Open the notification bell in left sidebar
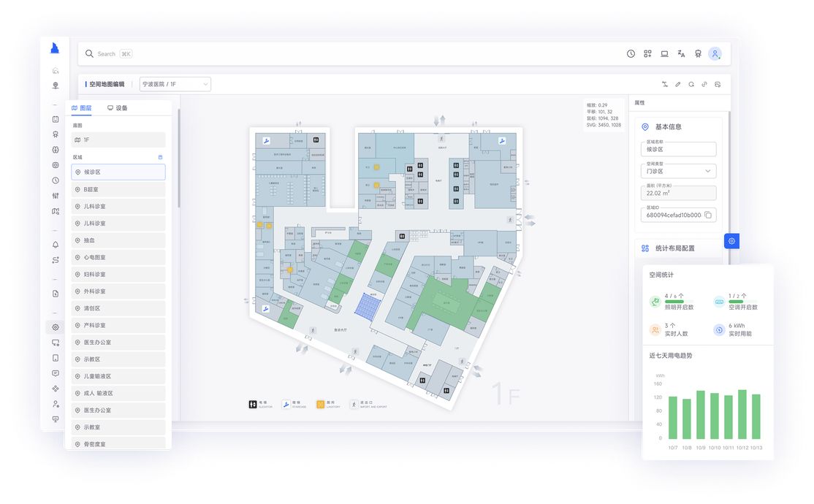 point(56,245)
